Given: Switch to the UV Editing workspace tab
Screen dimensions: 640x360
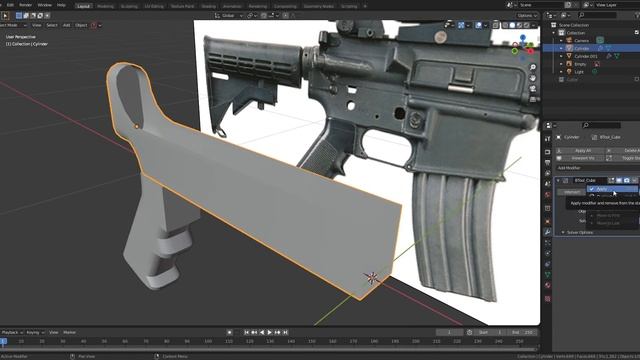Looking at the screenshot, I should coord(154,6).
